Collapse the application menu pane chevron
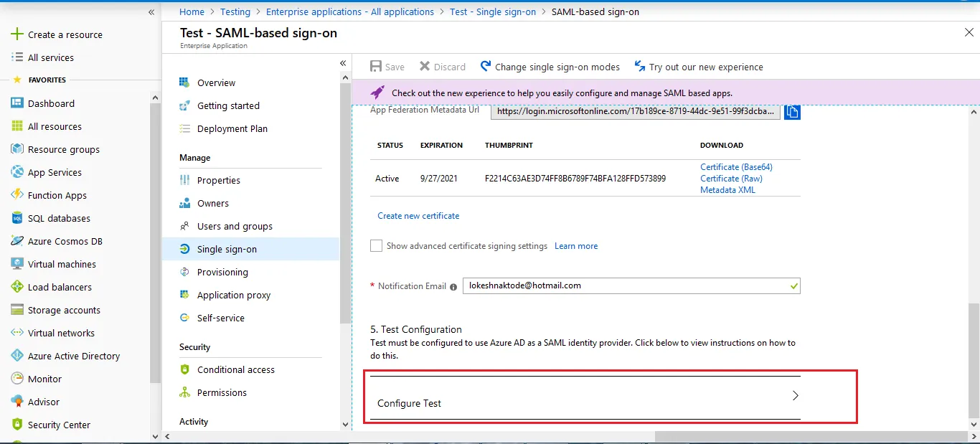The width and height of the screenshot is (980, 444). pos(343,63)
